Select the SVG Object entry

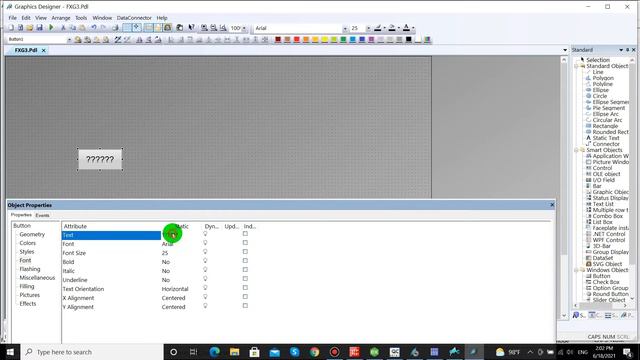click(x=607, y=264)
